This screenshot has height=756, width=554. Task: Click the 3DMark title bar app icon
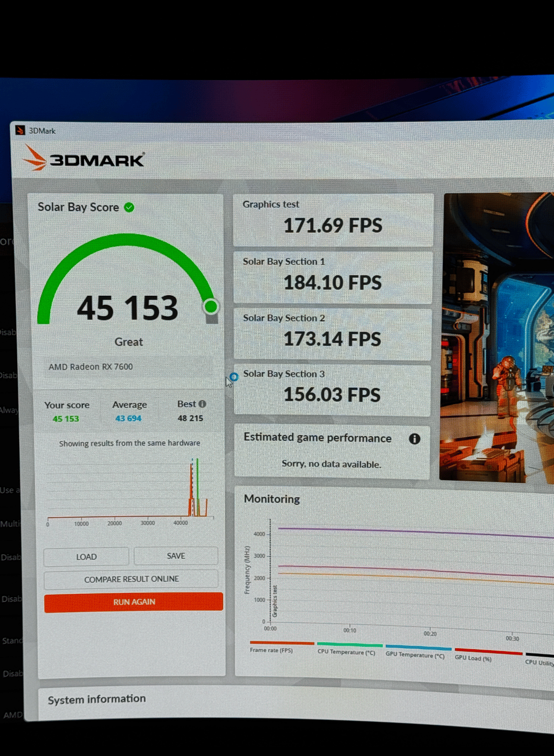(x=20, y=130)
